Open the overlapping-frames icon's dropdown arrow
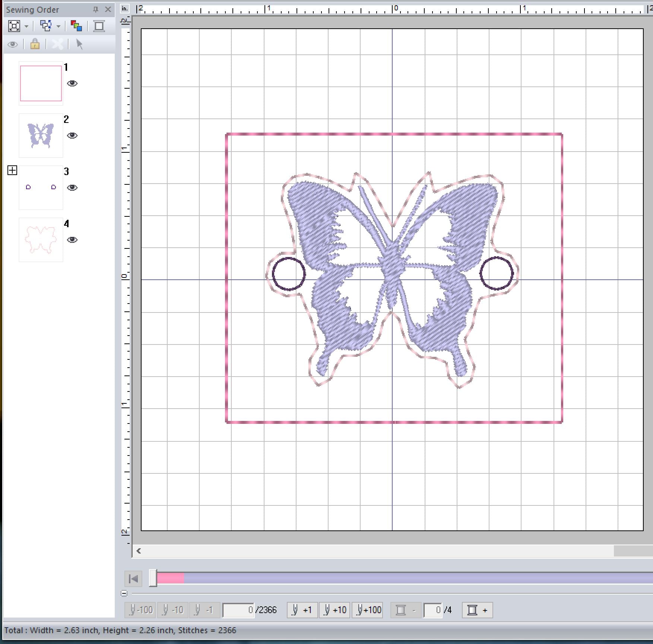 click(58, 26)
